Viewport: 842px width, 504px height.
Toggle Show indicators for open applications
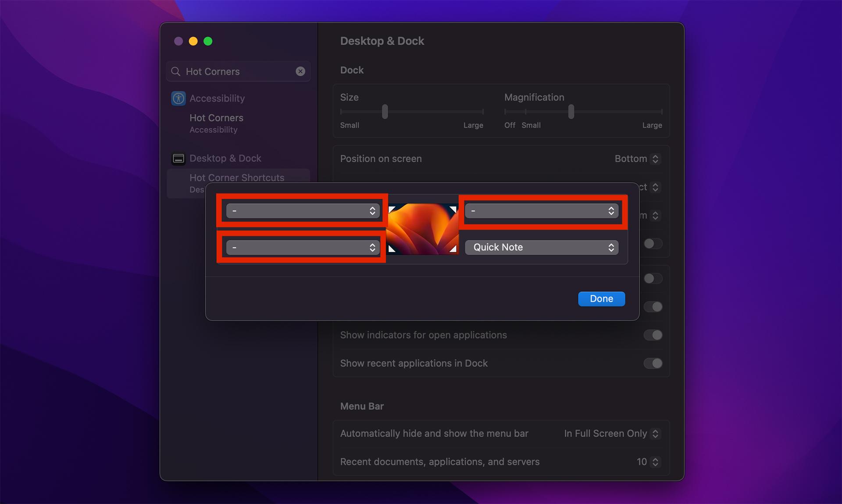[653, 335]
